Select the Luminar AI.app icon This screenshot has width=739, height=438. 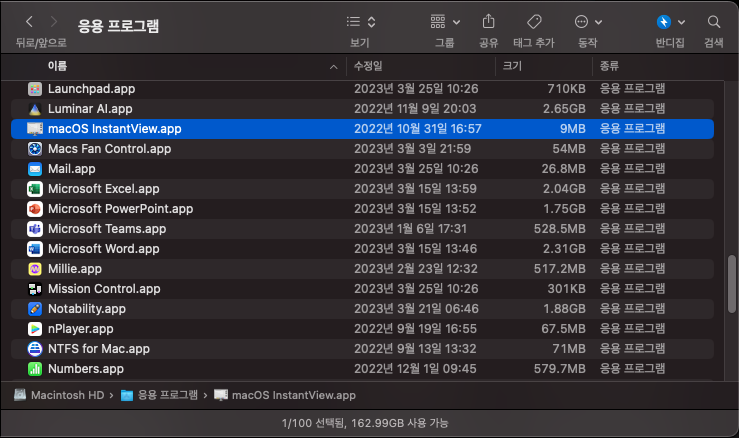(35, 109)
